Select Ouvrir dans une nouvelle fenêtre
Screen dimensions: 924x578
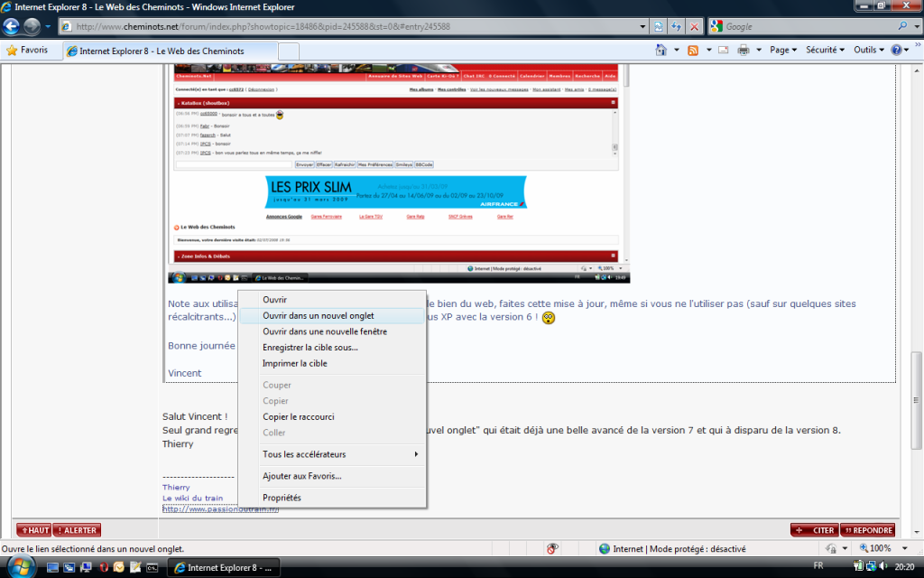[x=332, y=331]
